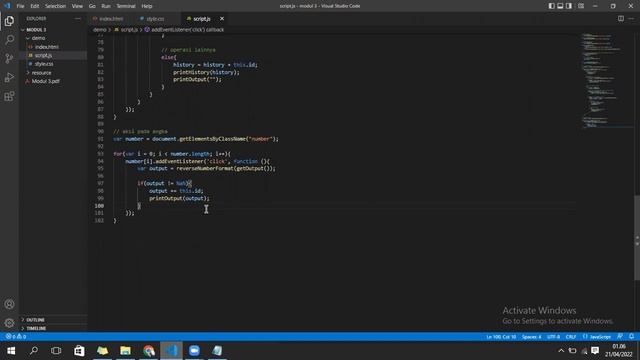Change indentation via Spaces: 4
This screenshot has height=360, width=640.
click(x=531, y=337)
